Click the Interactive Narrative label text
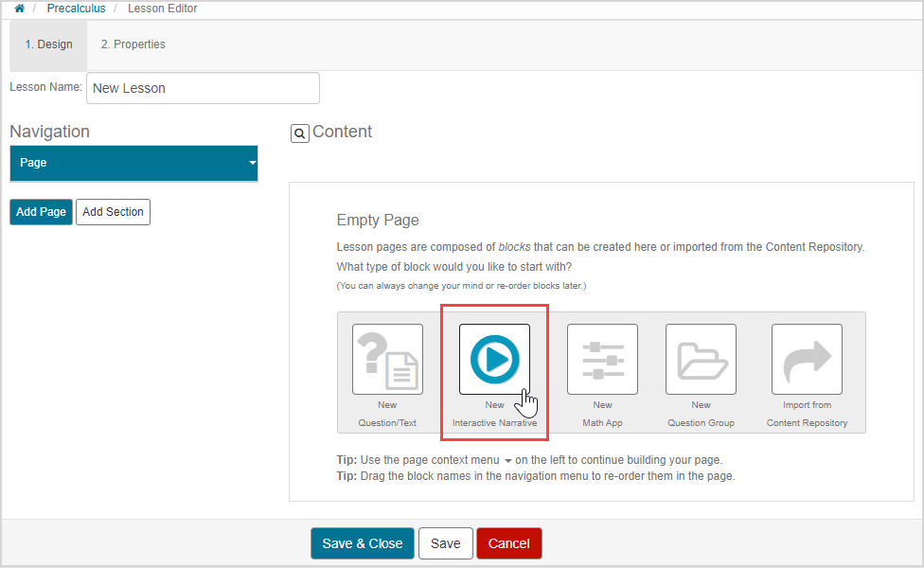 494,423
